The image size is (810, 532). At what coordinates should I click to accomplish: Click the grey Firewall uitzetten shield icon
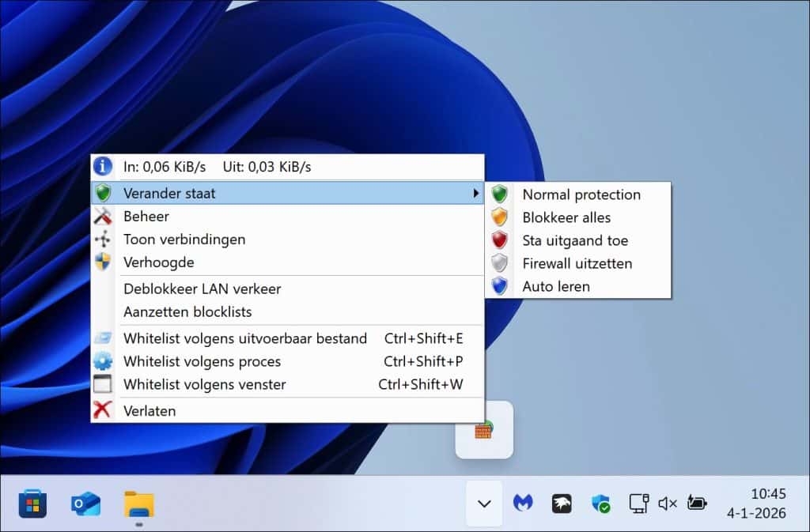click(499, 263)
